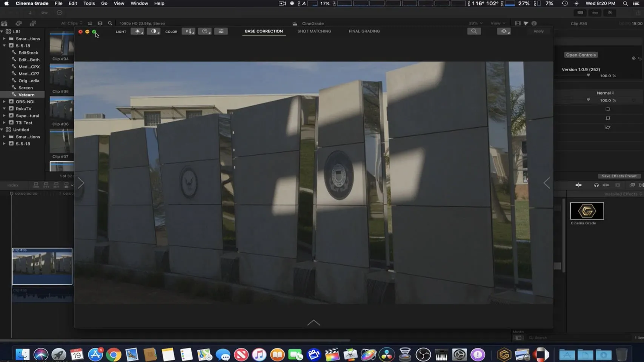Viewport: 644px width, 362px height.
Task: Go to next clip with right chevron
Action: click(81, 183)
